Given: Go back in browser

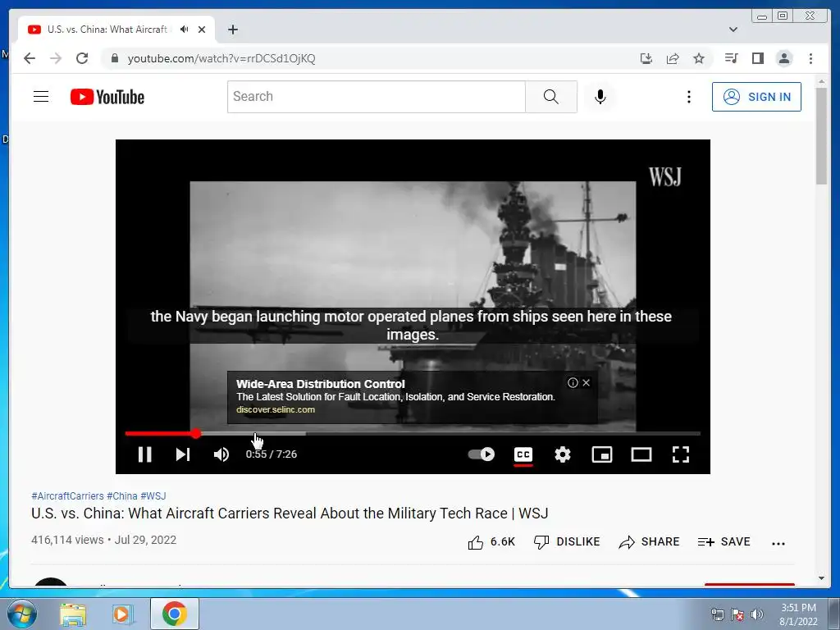Looking at the screenshot, I should [30, 58].
